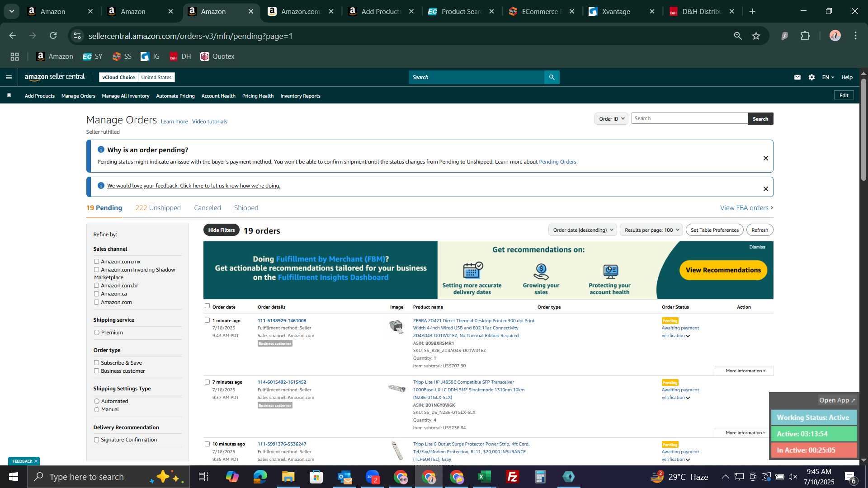The height and width of the screenshot is (488, 868).
Task: Click the search magnifier button in Seller Central
Action: [552, 77]
